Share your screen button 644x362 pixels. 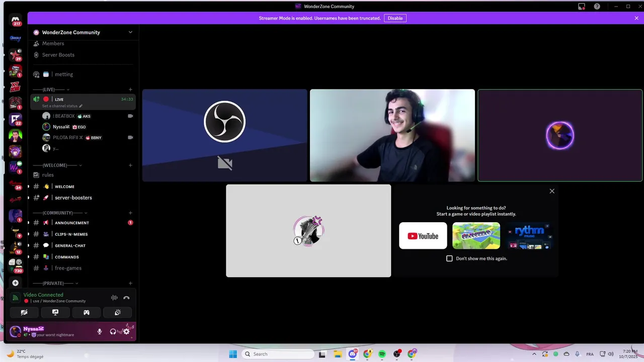coord(55,312)
